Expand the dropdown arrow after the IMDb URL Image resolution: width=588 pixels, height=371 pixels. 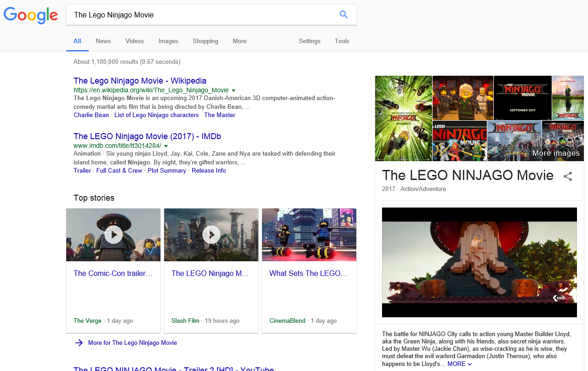point(166,146)
